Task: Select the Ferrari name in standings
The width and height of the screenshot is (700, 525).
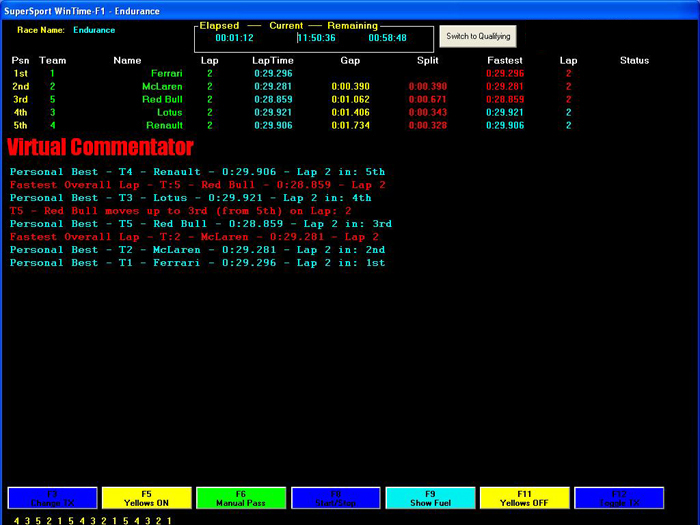Action: pos(167,73)
